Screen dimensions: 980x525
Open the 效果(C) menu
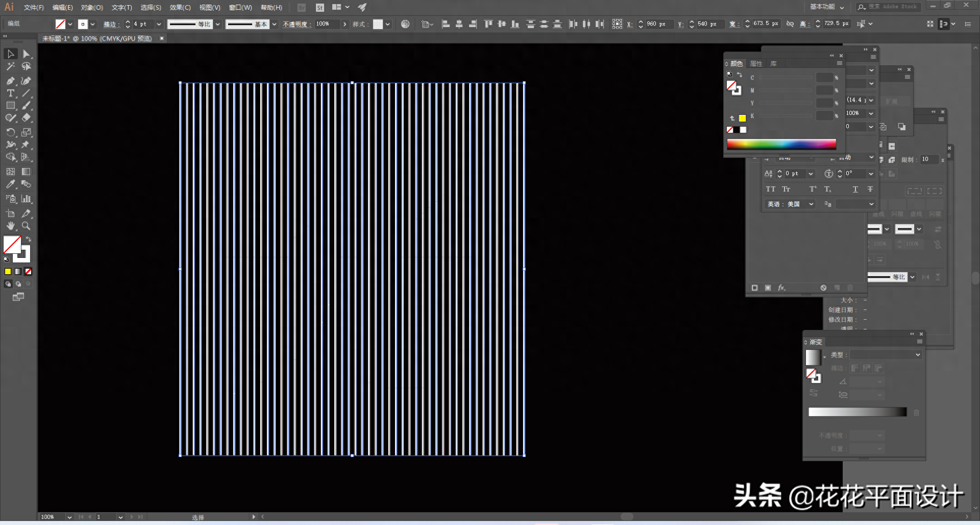click(x=180, y=8)
